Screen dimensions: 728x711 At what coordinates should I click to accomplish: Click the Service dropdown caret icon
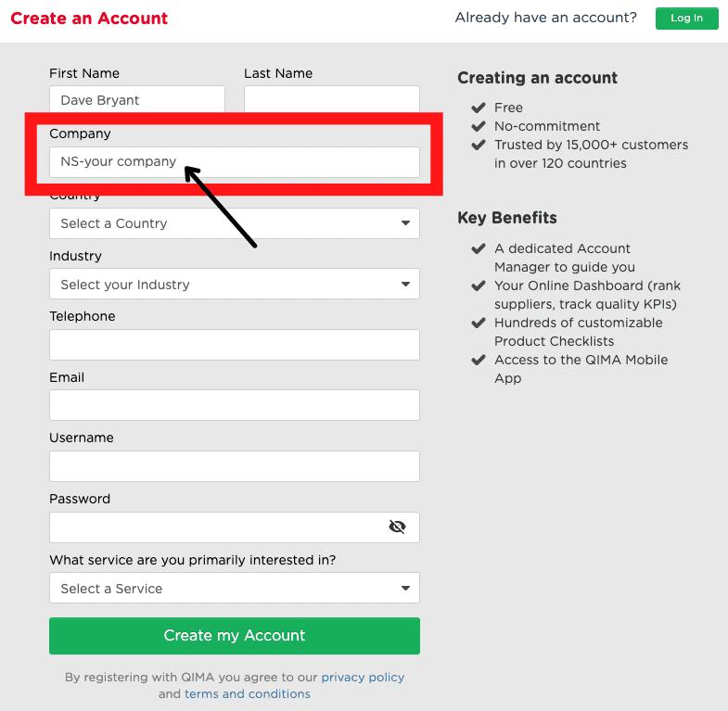tap(405, 589)
